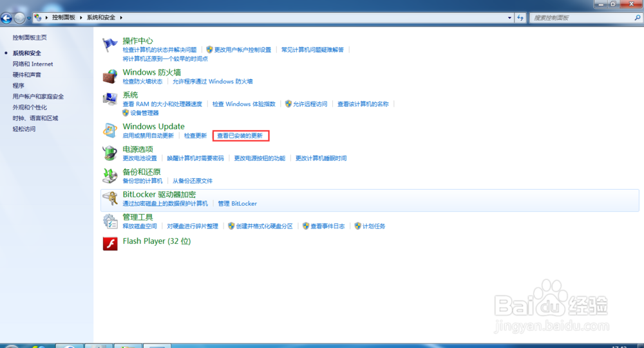This screenshot has width=644, height=348.
Task: Click the red Flash Player icon
Action: (x=110, y=244)
